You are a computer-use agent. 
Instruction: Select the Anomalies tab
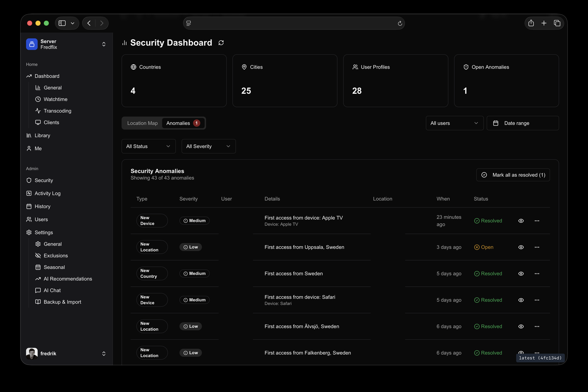183,123
